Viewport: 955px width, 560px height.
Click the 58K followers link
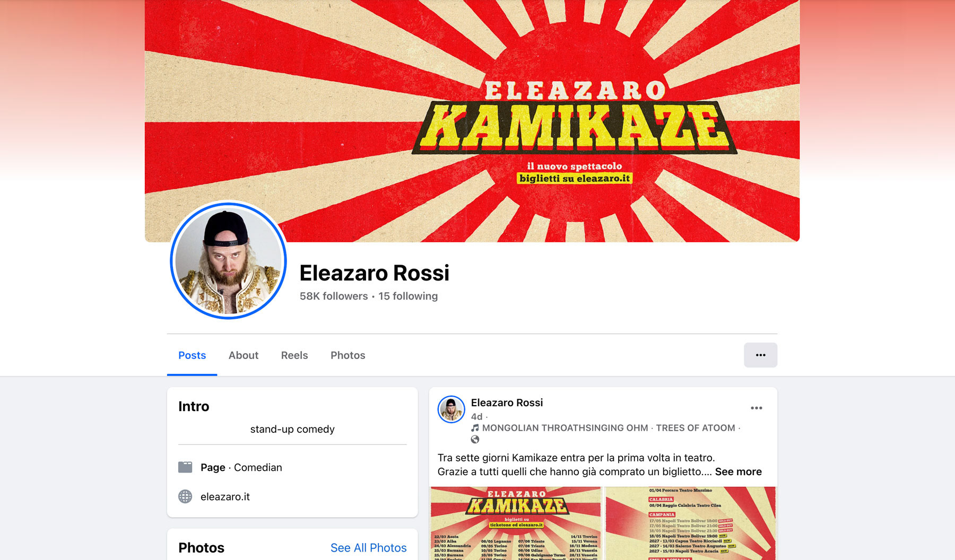point(334,296)
